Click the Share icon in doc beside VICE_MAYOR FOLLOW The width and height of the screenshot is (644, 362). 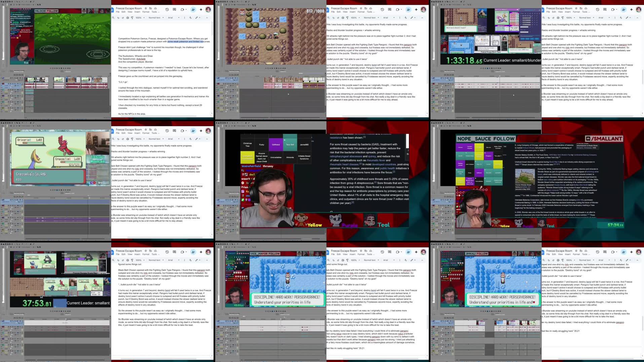point(408,252)
